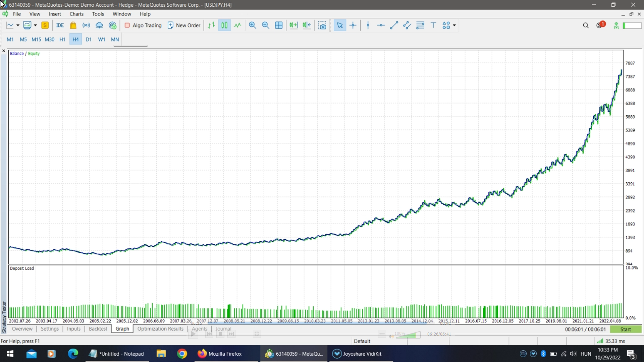Click the zoom in magnifier
The image size is (644, 362).
click(x=253, y=25)
